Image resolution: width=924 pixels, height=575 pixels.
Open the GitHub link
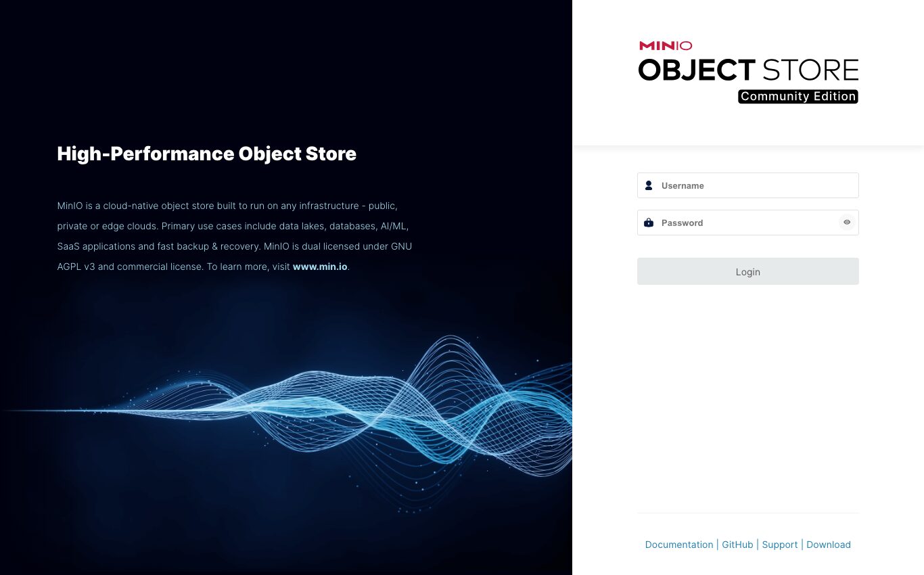pyautogui.click(x=737, y=545)
